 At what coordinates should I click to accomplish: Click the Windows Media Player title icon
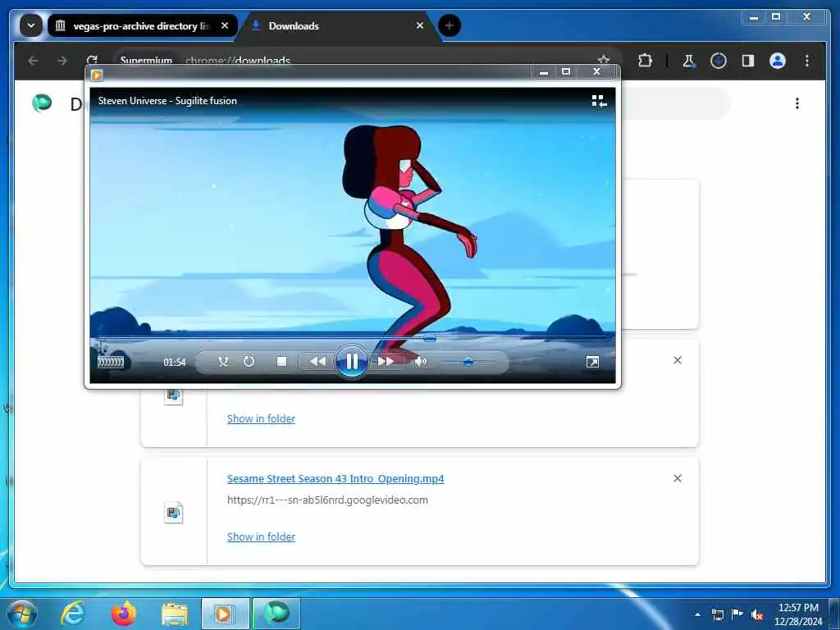tap(97, 75)
